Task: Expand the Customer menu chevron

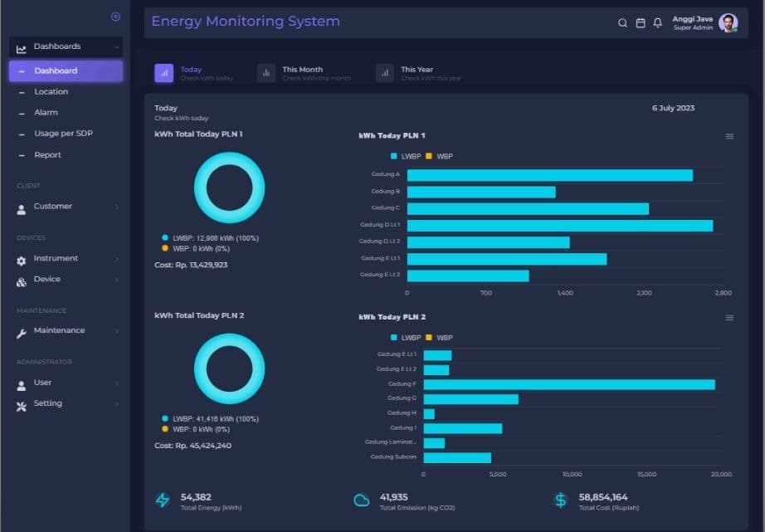Action: pos(117,207)
